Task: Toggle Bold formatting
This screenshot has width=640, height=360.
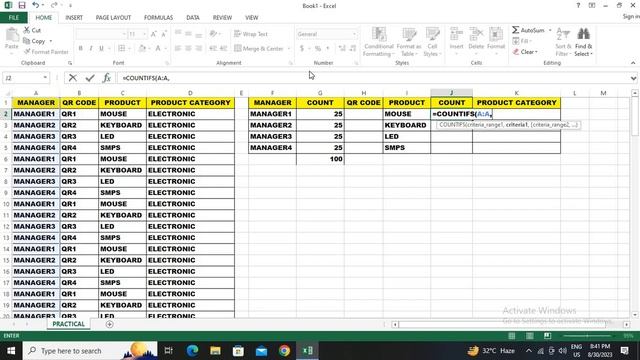Action: [80, 49]
